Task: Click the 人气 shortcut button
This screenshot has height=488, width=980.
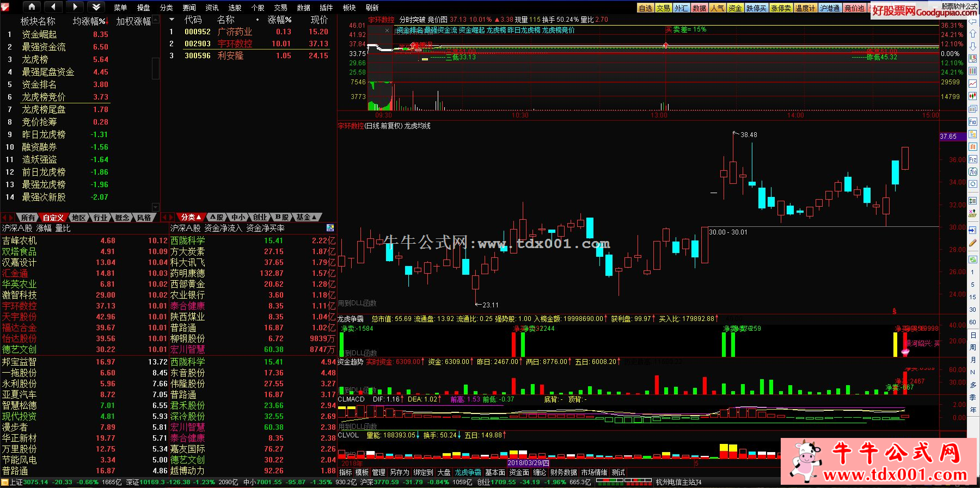Action: (x=717, y=8)
